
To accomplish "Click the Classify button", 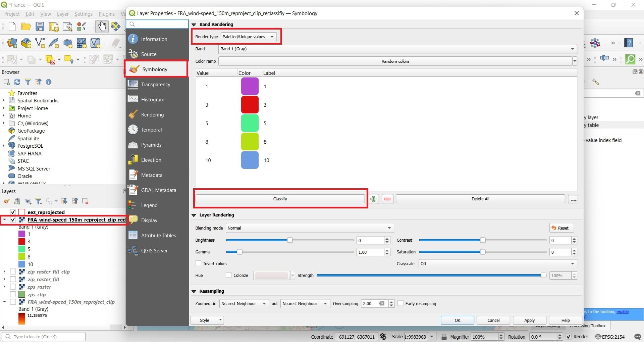I will (280, 199).
